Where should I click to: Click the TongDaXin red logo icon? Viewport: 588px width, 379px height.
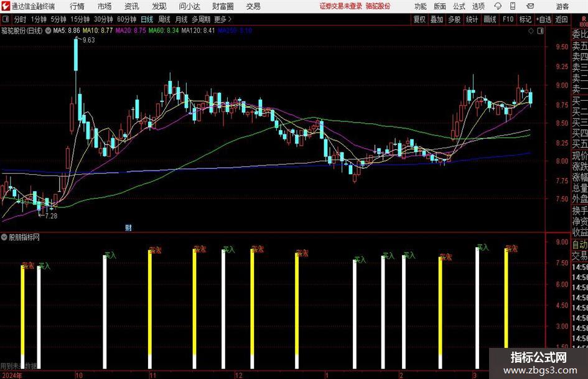tap(6, 6)
